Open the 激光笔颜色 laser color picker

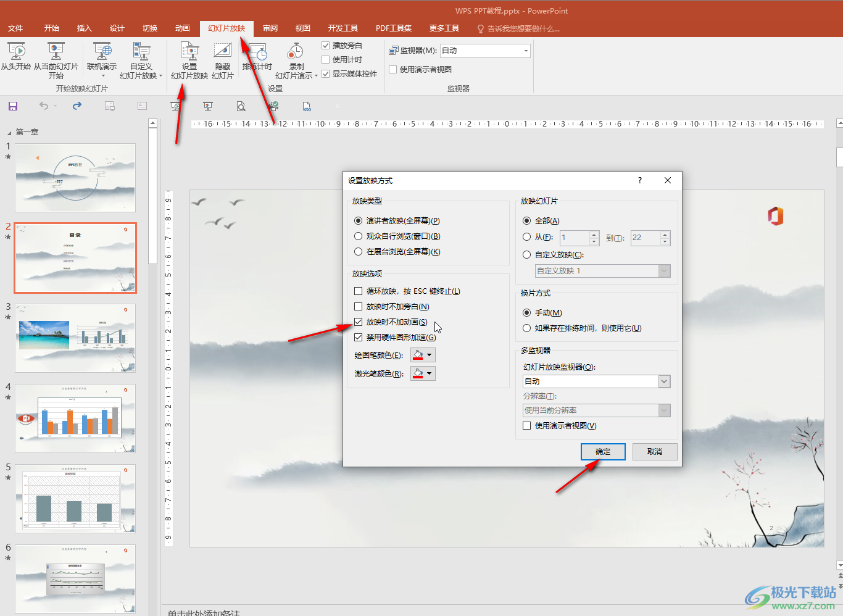pos(423,373)
